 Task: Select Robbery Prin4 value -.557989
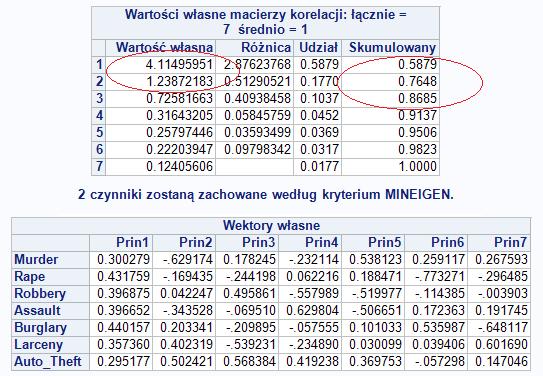click(314, 293)
